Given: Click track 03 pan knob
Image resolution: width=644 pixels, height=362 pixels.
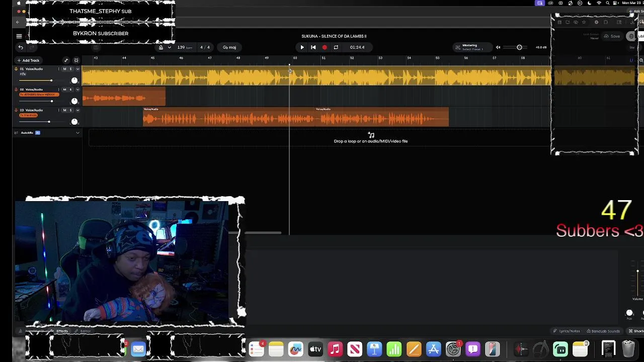Looking at the screenshot, I should [x=74, y=122].
